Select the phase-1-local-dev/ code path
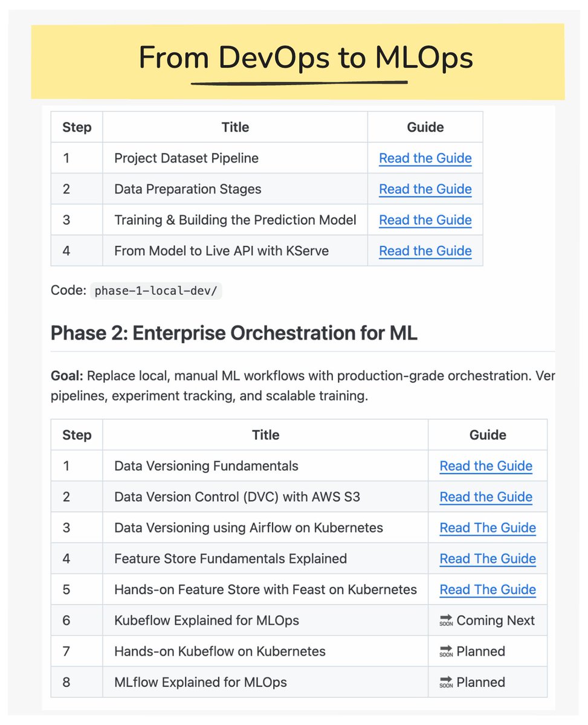Viewport: 588px width, 725px height. [x=157, y=291]
